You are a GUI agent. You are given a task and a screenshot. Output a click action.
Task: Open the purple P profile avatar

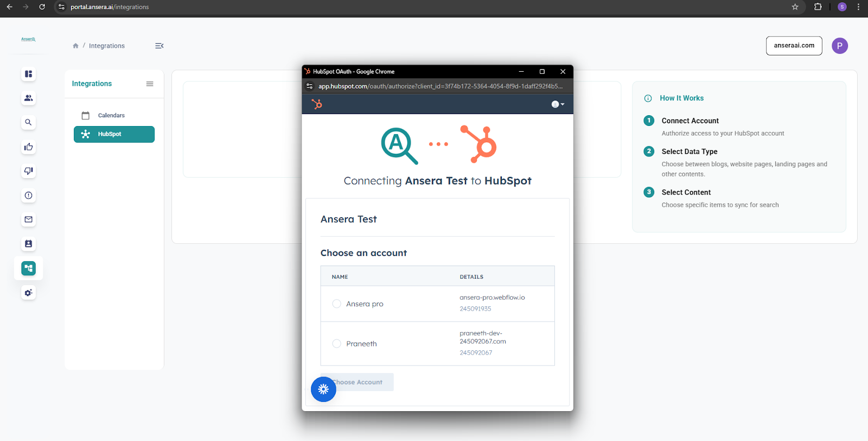[840, 46]
